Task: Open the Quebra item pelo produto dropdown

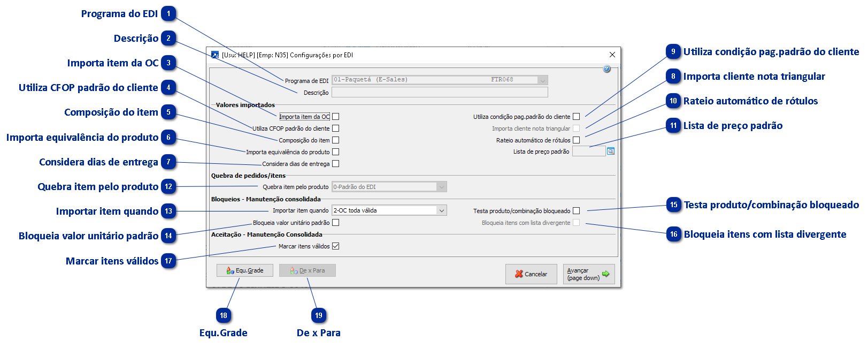Action: coord(442,187)
